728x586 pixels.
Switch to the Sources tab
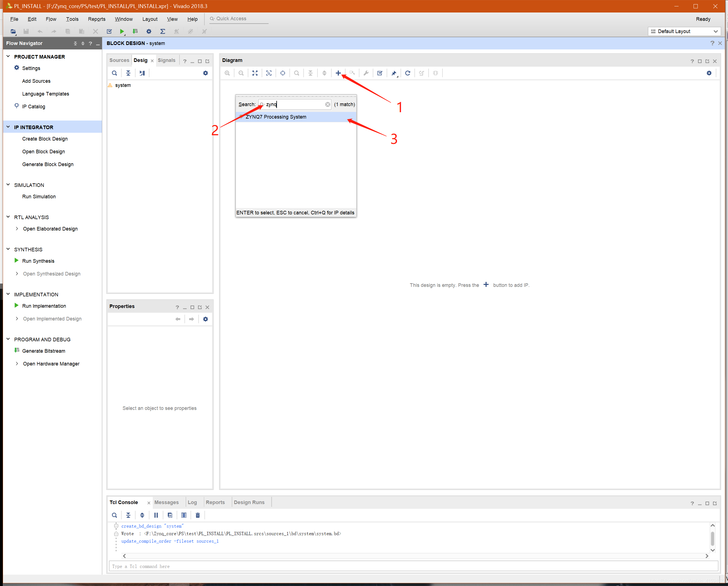(x=119, y=60)
